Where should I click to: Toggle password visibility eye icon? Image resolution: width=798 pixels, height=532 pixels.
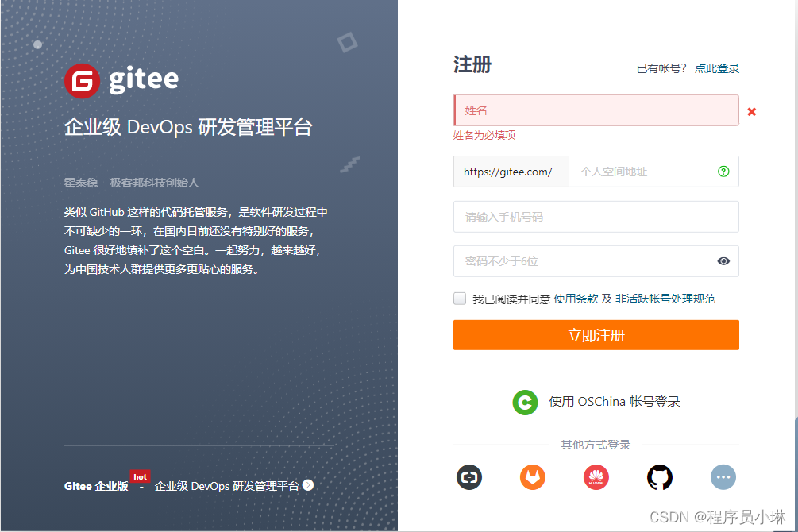(x=723, y=261)
